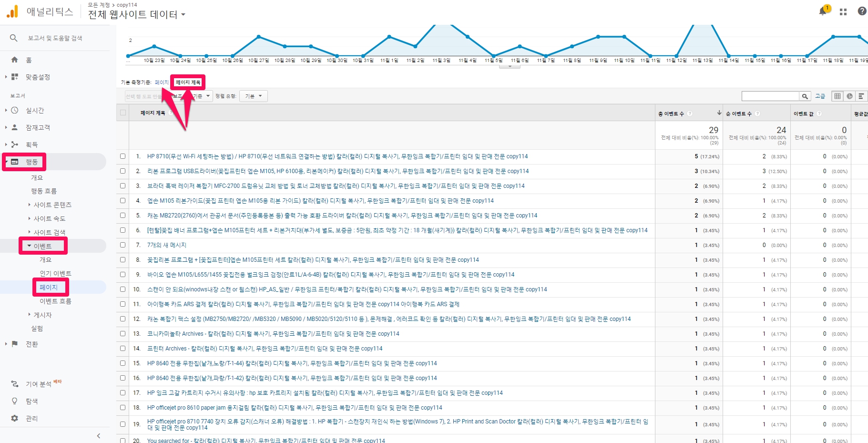868x443 pixels.
Task: Select the checkbox for row 7
Action: [123, 245]
